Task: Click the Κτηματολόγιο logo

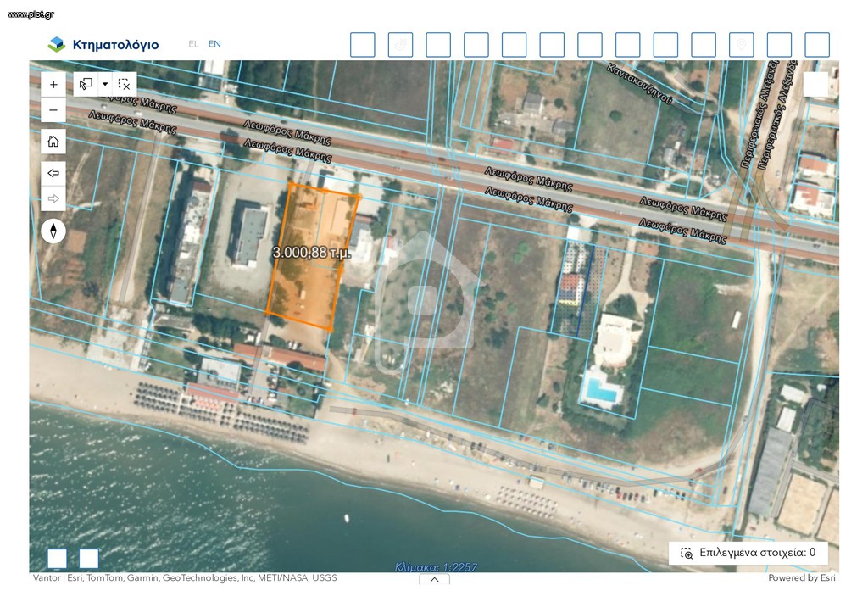Action: click(103, 44)
